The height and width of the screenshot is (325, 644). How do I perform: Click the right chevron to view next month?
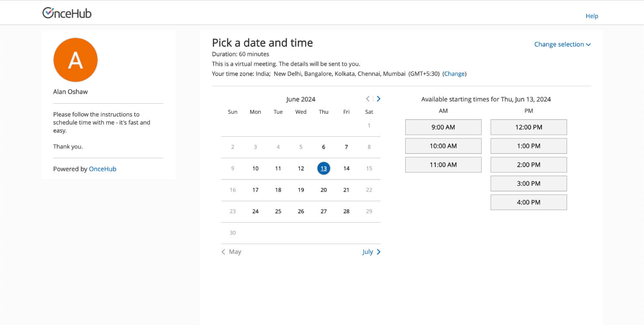pyautogui.click(x=378, y=99)
